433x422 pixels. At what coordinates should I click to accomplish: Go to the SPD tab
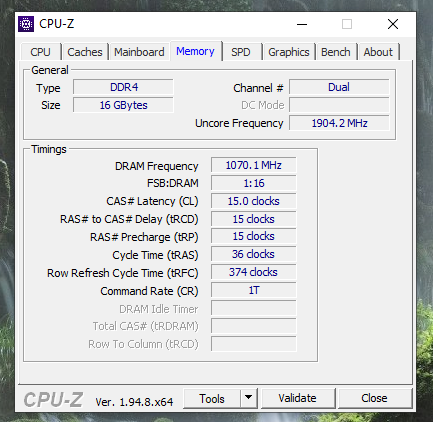(241, 52)
